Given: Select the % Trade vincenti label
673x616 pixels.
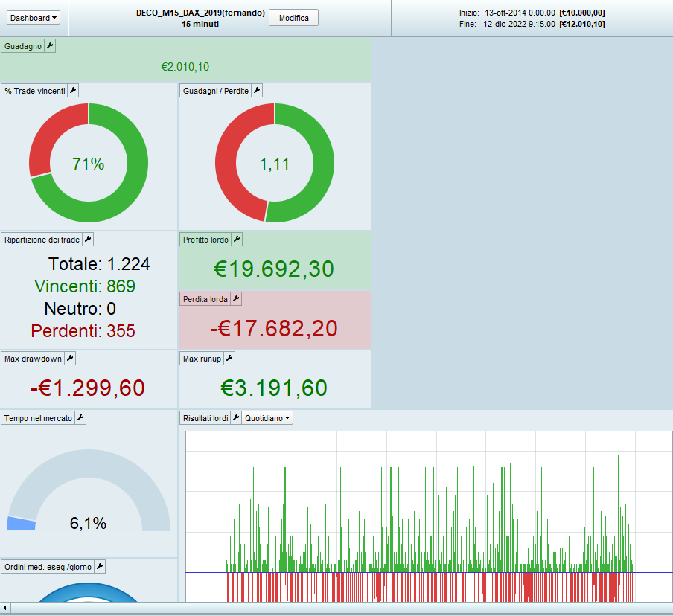Looking at the screenshot, I should (x=35, y=91).
